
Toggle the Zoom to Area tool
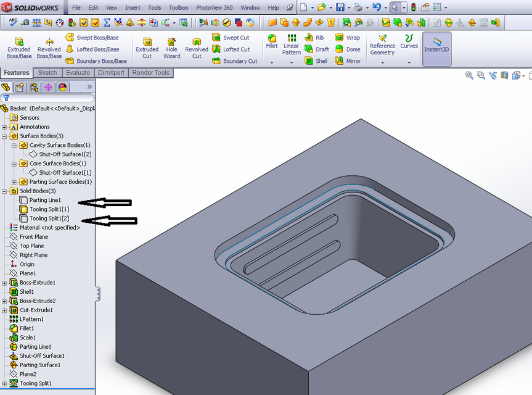481,75
